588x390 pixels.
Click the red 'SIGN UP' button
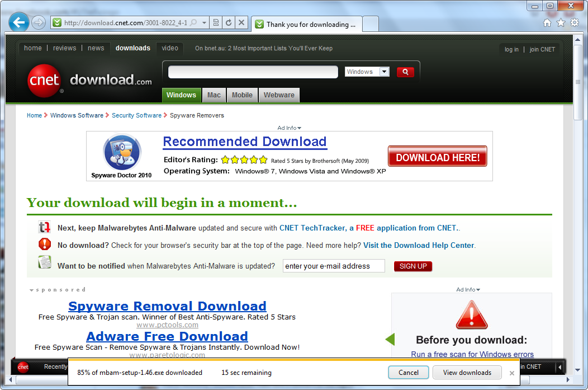[x=413, y=266]
